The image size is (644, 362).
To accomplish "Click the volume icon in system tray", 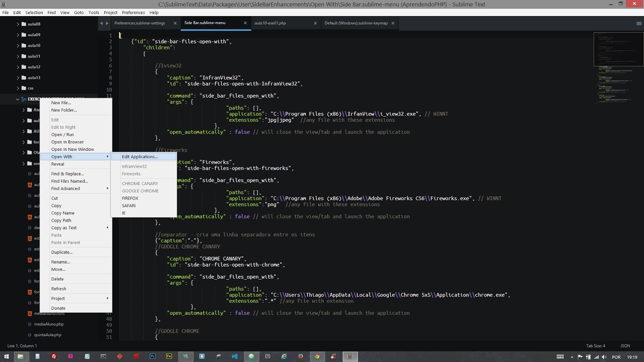I will 604,356.
